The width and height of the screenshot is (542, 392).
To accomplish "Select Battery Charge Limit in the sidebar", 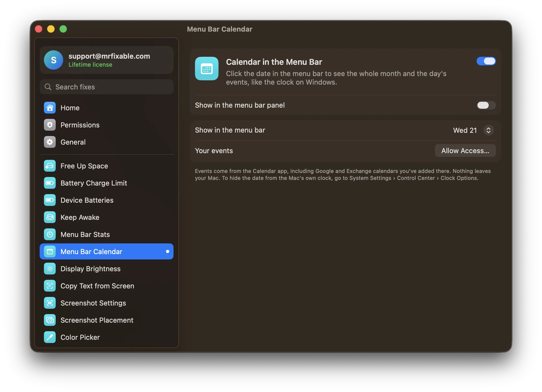I will tap(107, 183).
